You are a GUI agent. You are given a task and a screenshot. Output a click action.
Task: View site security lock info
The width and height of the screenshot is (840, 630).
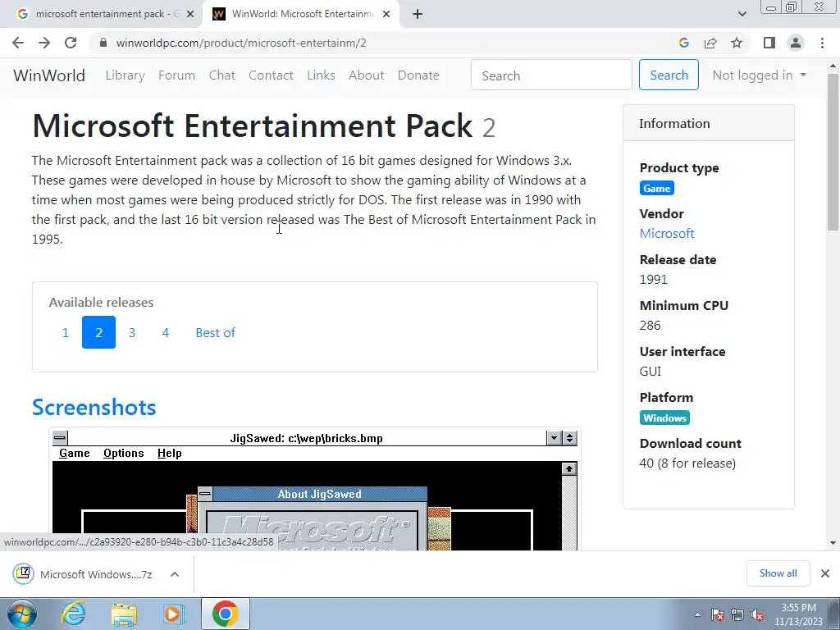[103, 43]
